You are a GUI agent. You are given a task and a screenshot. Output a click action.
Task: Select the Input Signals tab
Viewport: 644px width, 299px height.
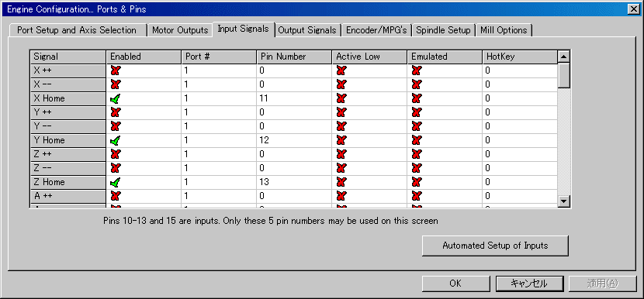pyautogui.click(x=243, y=29)
